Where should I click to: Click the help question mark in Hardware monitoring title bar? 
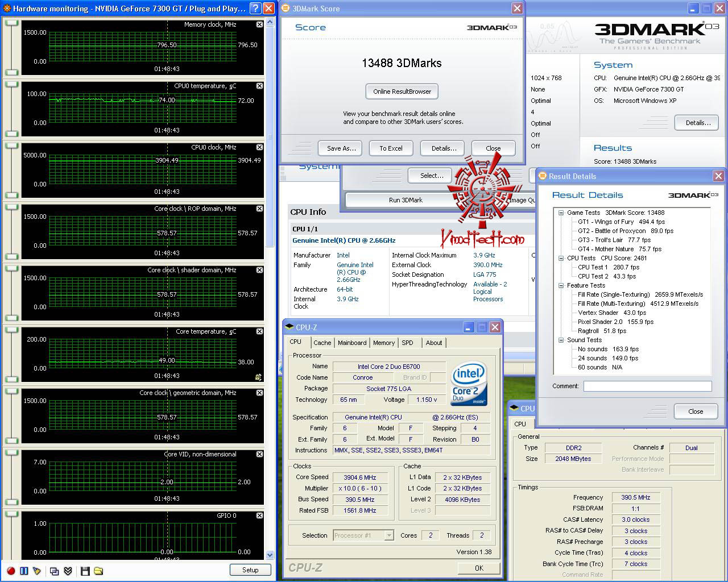click(x=255, y=9)
